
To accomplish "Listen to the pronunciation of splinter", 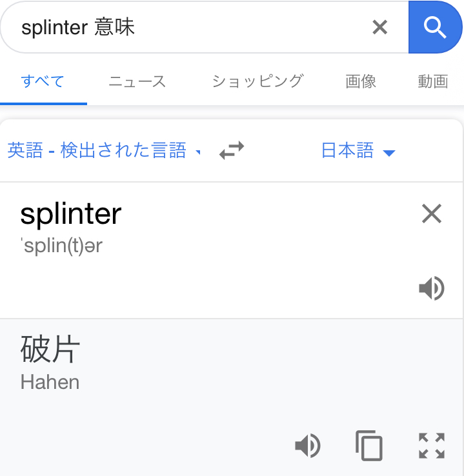I will (431, 288).
